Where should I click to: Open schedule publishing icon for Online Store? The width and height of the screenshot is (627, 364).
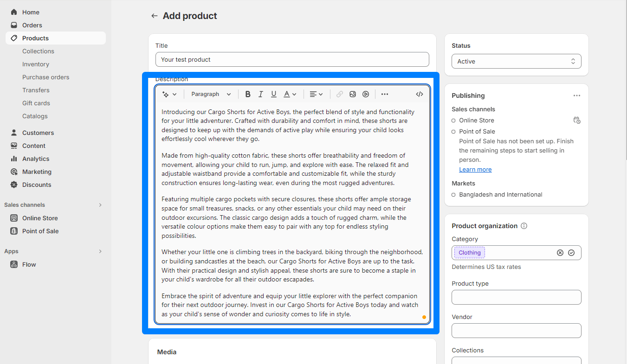pos(577,120)
